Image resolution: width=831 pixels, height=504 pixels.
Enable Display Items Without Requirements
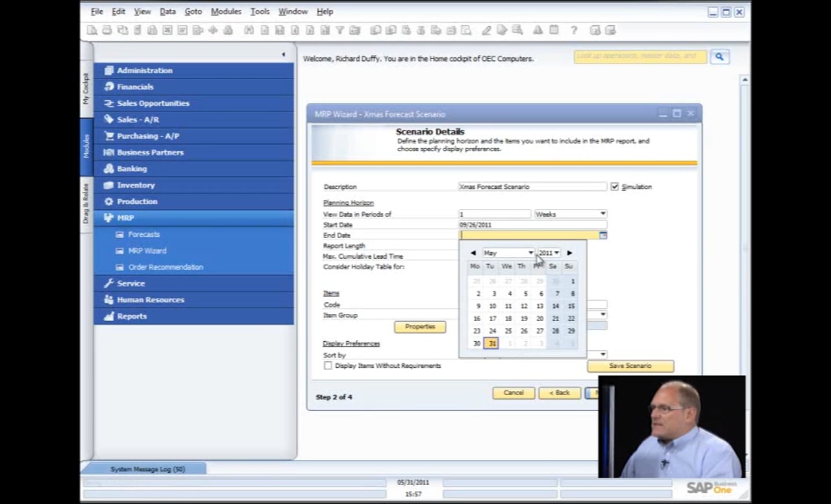click(x=328, y=366)
